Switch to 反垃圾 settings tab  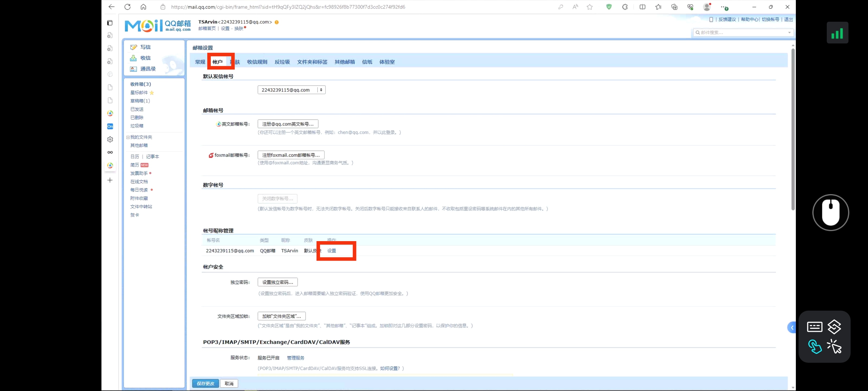point(282,62)
